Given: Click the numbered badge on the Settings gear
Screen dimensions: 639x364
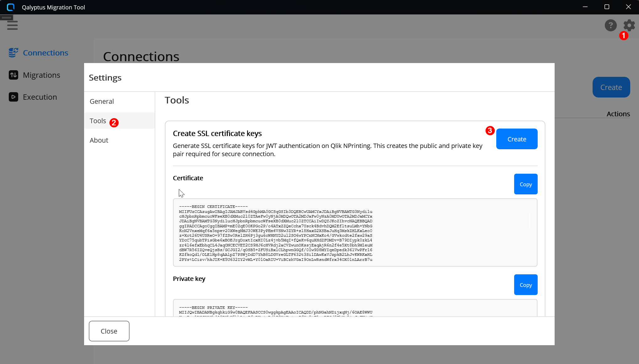Looking at the screenshot, I should [x=624, y=35].
